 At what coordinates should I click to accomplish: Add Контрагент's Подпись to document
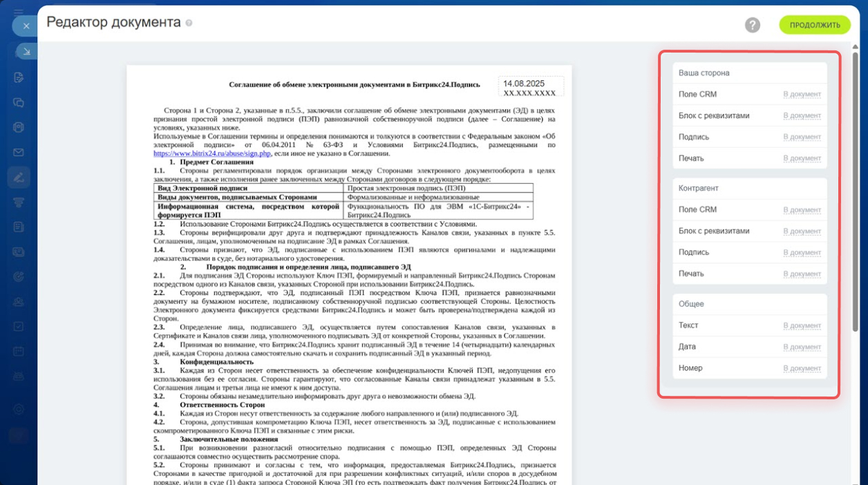[x=802, y=253]
